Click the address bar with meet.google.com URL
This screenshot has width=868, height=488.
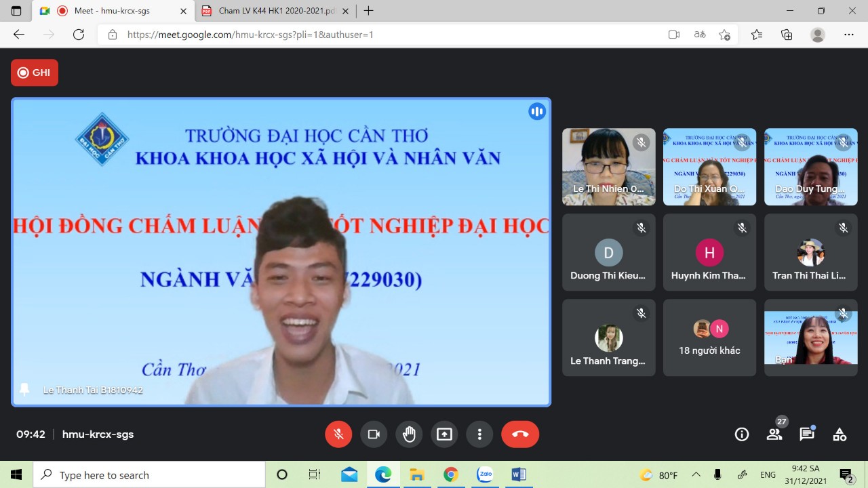[x=380, y=35]
